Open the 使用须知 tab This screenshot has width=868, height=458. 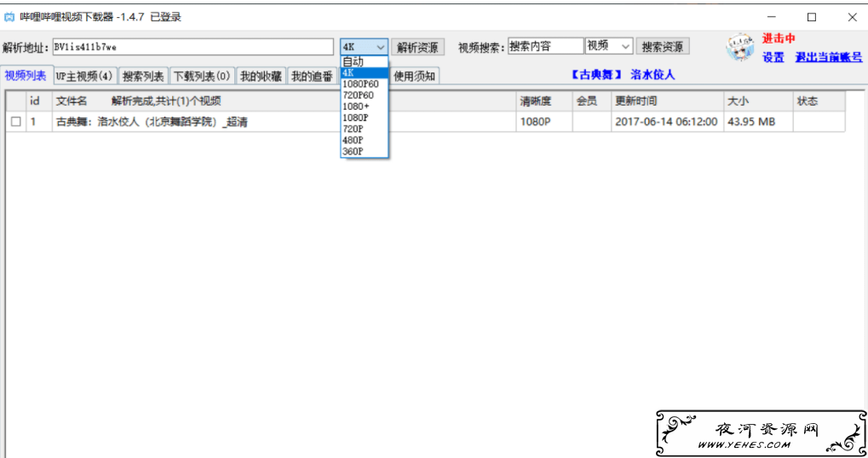pyautogui.click(x=414, y=77)
